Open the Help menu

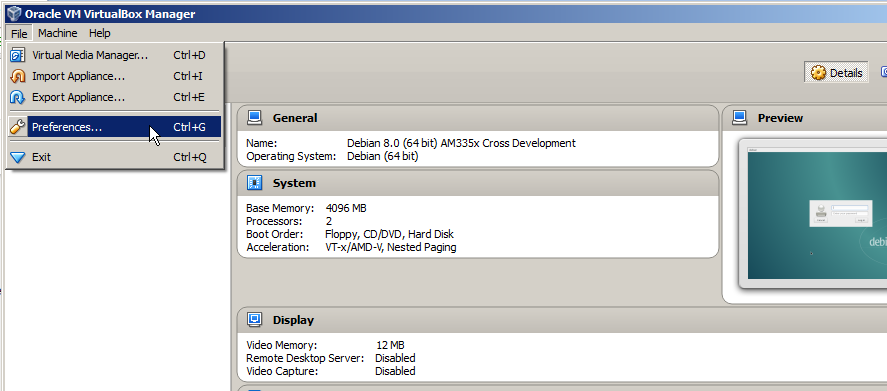click(100, 33)
